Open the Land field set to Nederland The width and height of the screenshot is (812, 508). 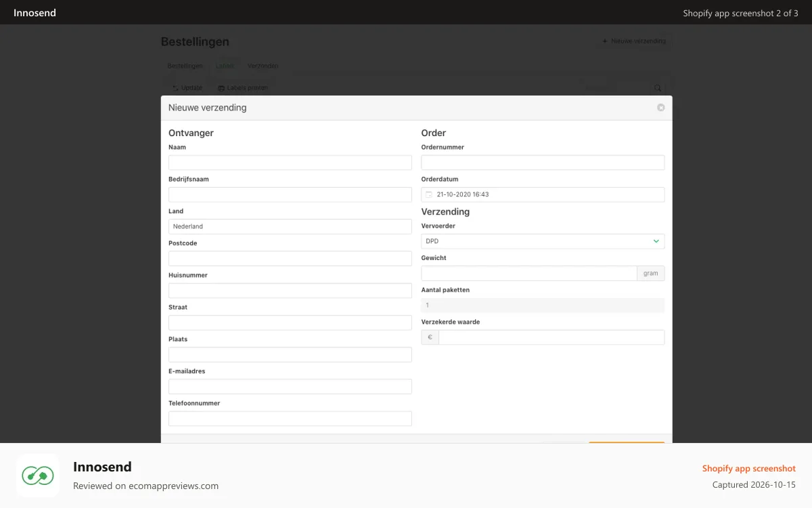290,226
